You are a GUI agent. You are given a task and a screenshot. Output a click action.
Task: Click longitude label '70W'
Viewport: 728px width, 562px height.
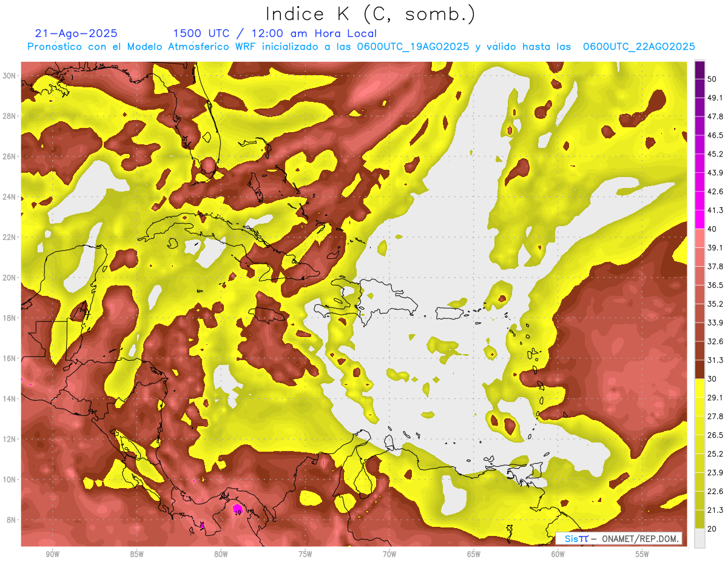coord(389,554)
